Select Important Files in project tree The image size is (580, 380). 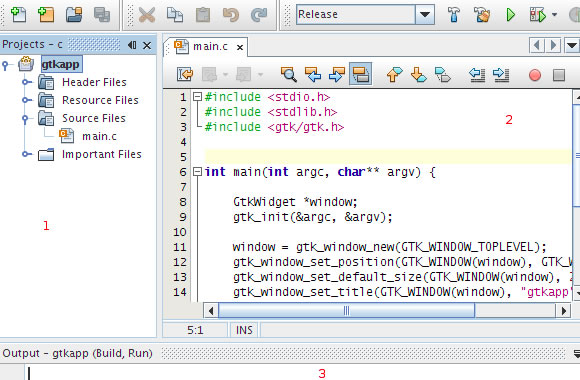[102, 154]
